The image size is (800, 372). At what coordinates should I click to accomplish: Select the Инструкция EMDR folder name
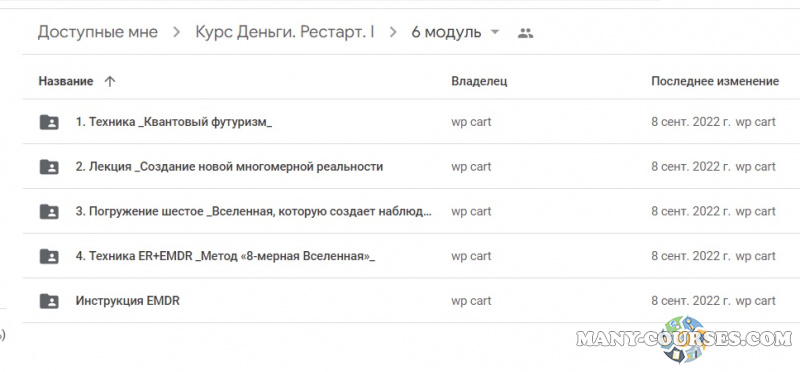click(128, 301)
